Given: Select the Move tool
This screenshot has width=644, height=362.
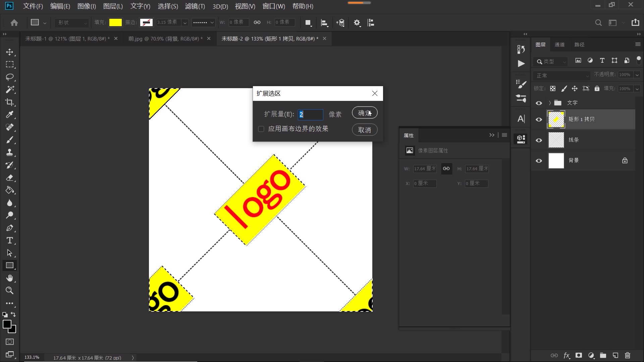Looking at the screenshot, I should pos(10,52).
